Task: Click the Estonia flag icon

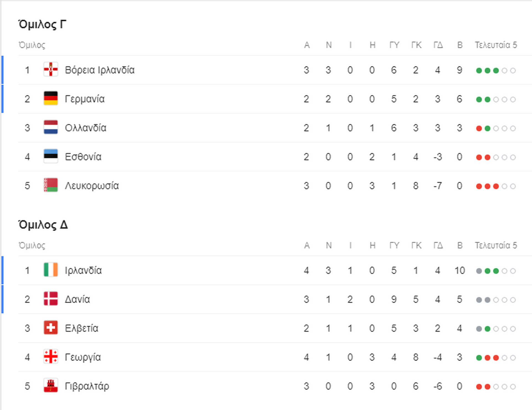Action: point(51,156)
